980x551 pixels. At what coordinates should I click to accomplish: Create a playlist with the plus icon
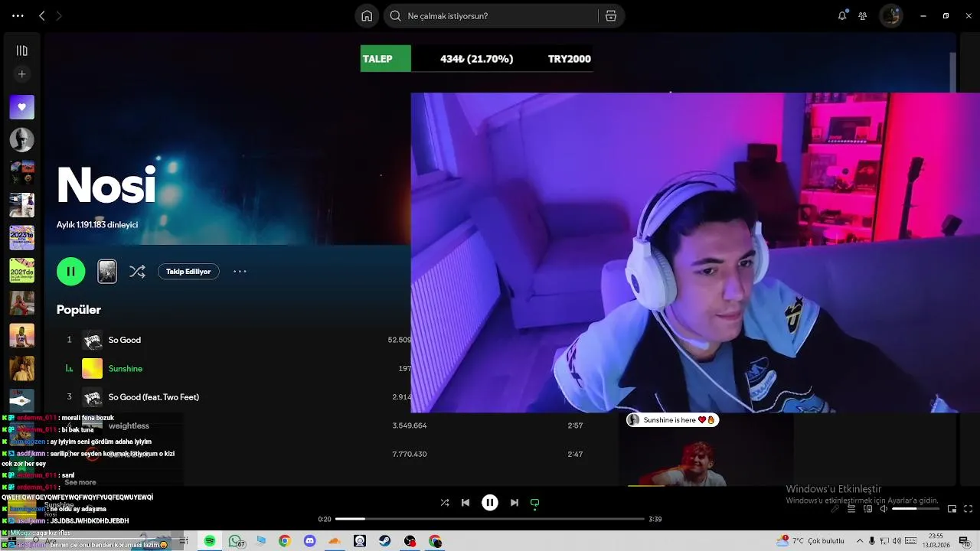tap(21, 74)
